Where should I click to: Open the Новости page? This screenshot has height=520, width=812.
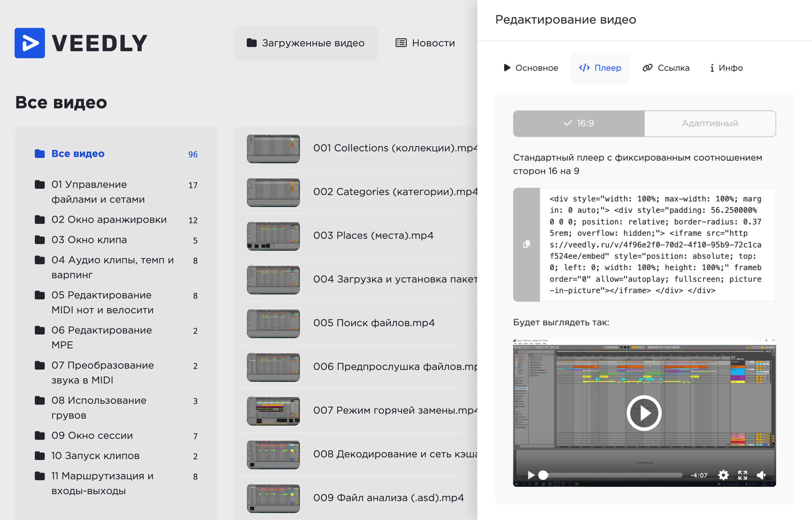pos(425,43)
